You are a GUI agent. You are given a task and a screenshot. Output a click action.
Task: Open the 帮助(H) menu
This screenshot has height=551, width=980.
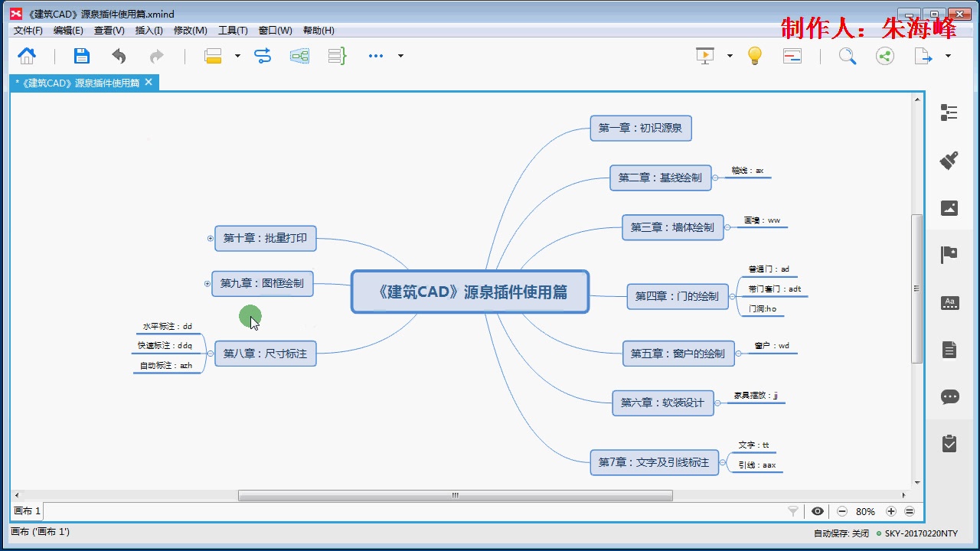coord(318,31)
